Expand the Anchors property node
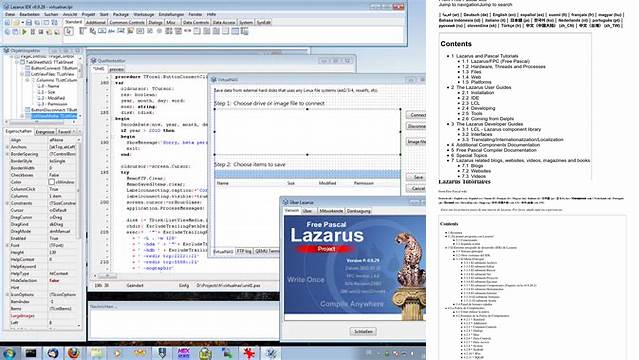This screenshot has width=639, height=360. click(x=7, y=147)
